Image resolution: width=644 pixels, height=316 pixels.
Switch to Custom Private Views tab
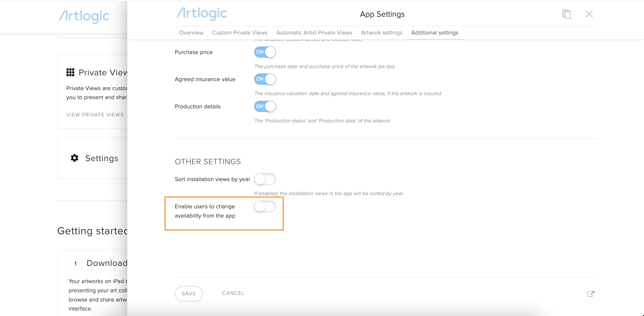pos(240,33)
